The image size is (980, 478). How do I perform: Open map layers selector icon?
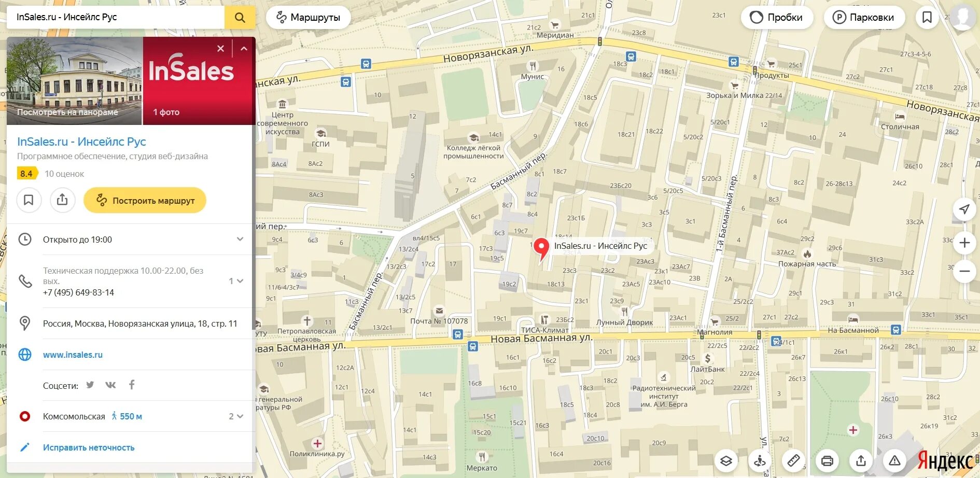click(726, 460)
